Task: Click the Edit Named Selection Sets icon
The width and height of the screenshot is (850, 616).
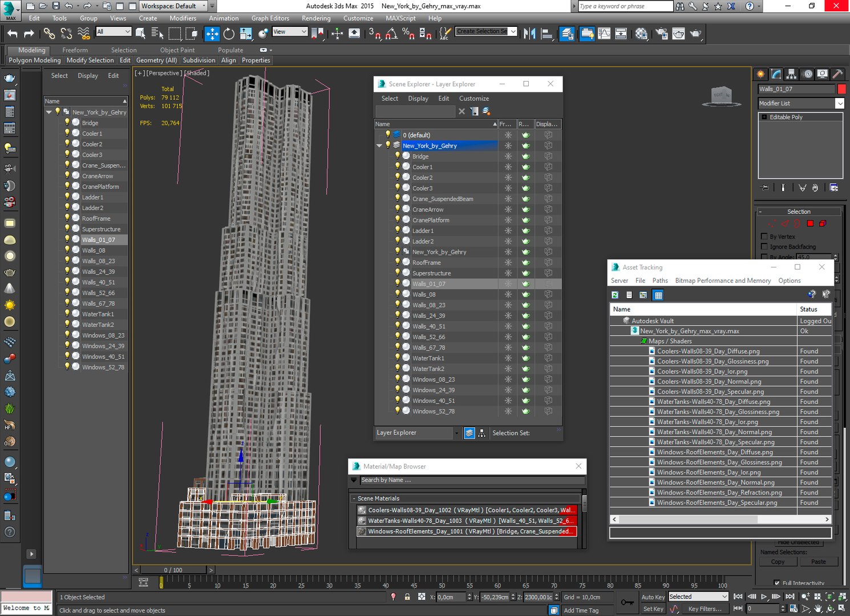Action: (444, 34)
